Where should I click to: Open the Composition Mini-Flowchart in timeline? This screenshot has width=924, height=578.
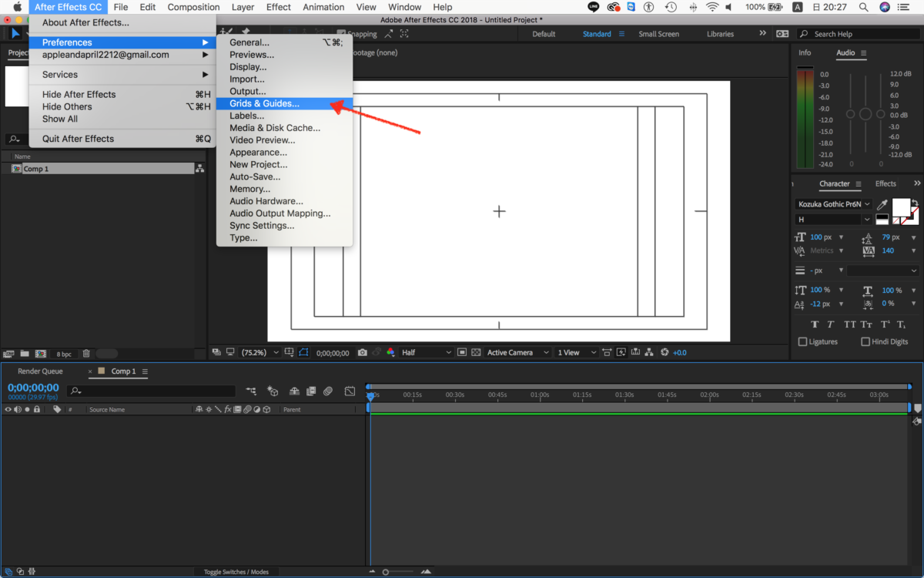coord(251,391)
